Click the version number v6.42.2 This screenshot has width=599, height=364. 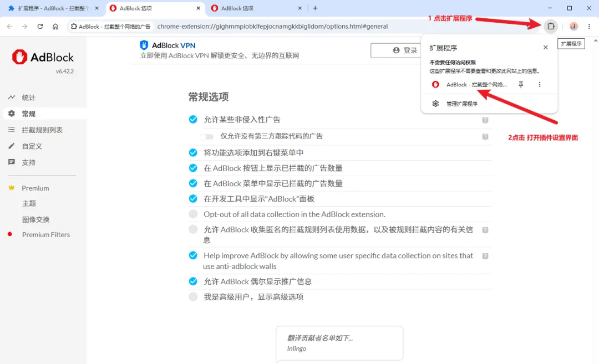(x=64, y=71)
